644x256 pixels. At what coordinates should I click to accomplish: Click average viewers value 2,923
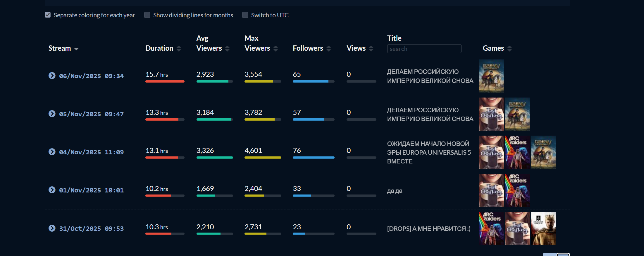205,74
